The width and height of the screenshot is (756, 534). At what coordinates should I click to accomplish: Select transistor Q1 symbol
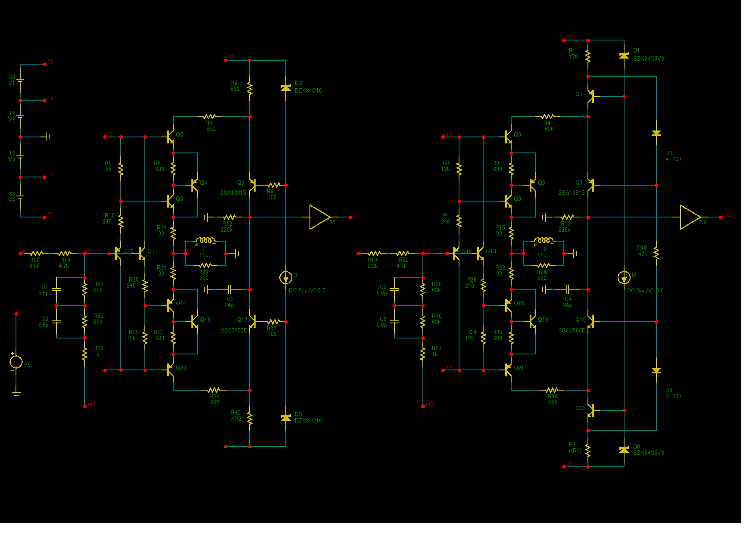[x=591, y=96]
